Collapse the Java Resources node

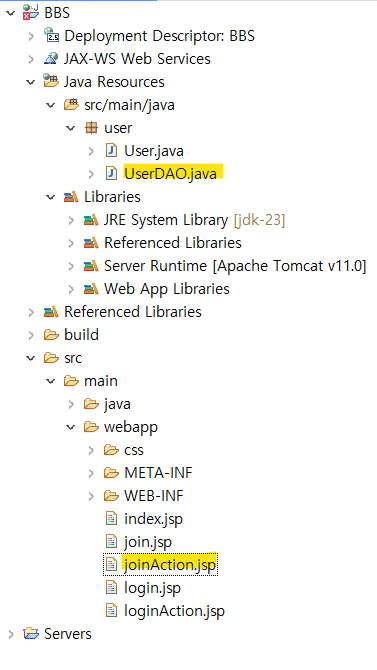[x=31, y=82]
